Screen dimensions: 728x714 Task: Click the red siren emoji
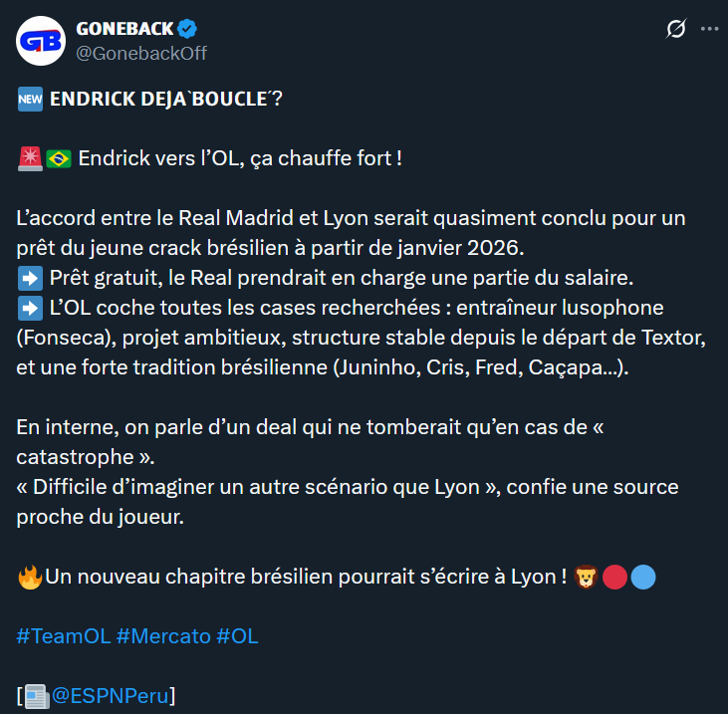pos(29,158)
